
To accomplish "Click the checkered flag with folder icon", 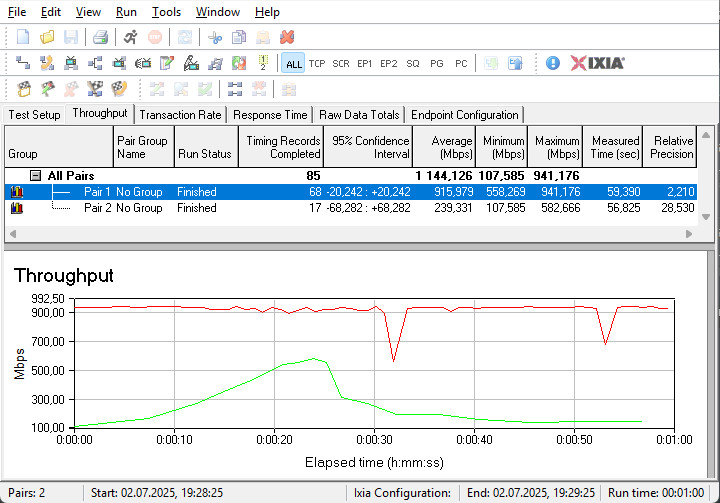I will click(x=24, y=89).
